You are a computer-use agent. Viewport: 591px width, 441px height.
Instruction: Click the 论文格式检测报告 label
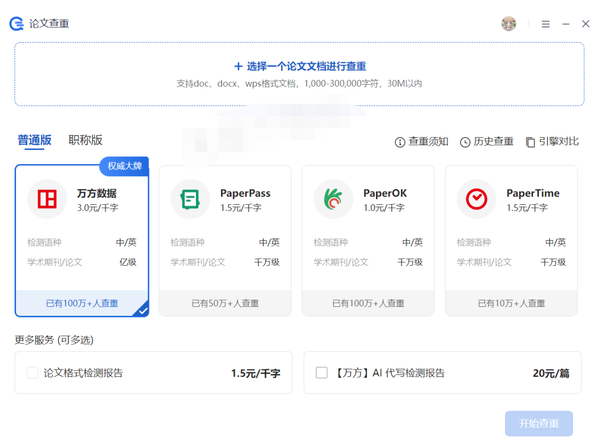83,373
